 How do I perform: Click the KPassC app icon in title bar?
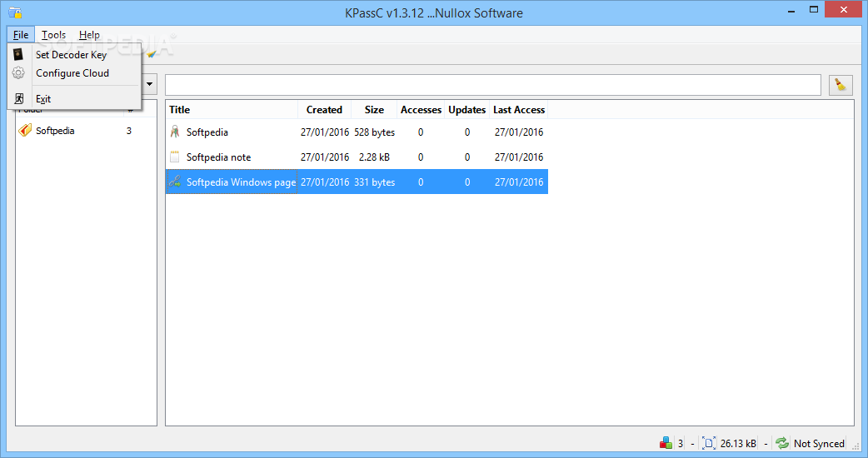(15, 12)
